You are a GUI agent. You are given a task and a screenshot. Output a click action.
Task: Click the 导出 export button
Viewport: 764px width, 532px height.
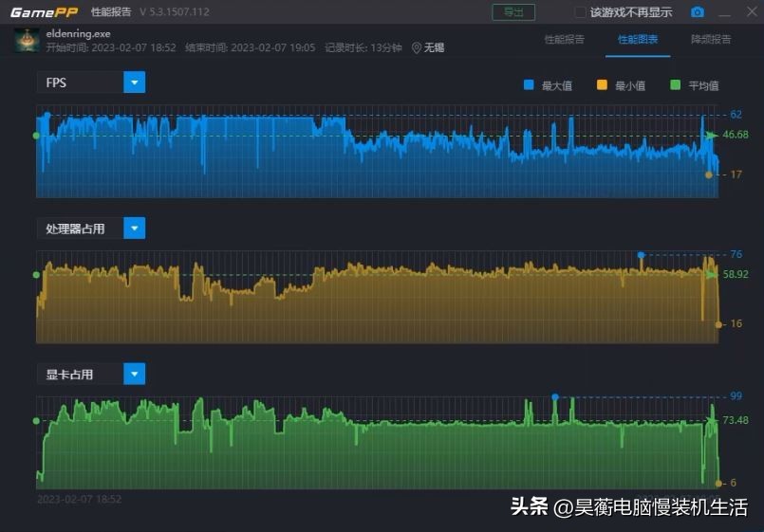coord(513,12)
